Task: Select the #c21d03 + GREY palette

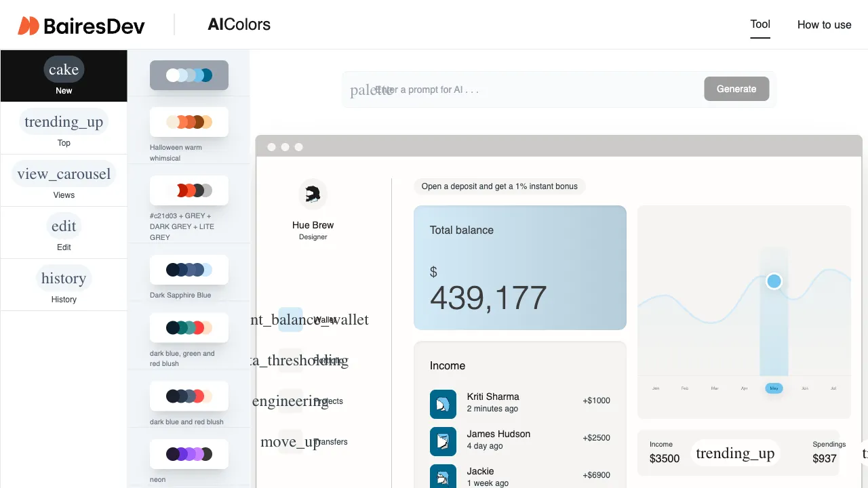Action: pyautogui.click(x=189, y=190)
